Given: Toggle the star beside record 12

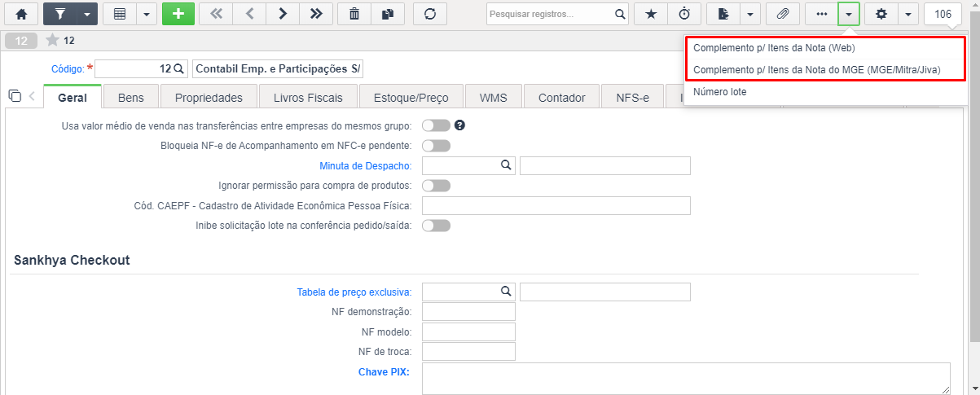Looking at the screenshot, I should tap(52, 41).
